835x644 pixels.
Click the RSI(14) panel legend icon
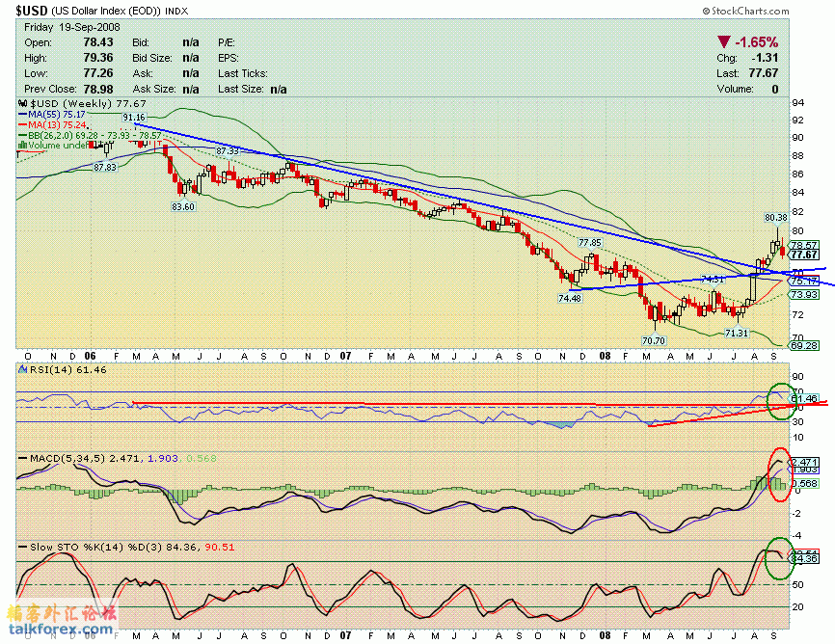point(23,369)
